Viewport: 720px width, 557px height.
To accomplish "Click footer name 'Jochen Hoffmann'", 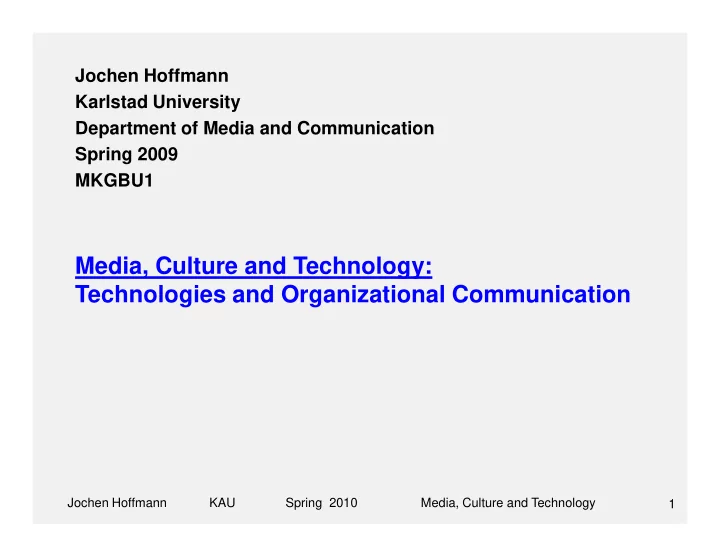I will 117,503.
